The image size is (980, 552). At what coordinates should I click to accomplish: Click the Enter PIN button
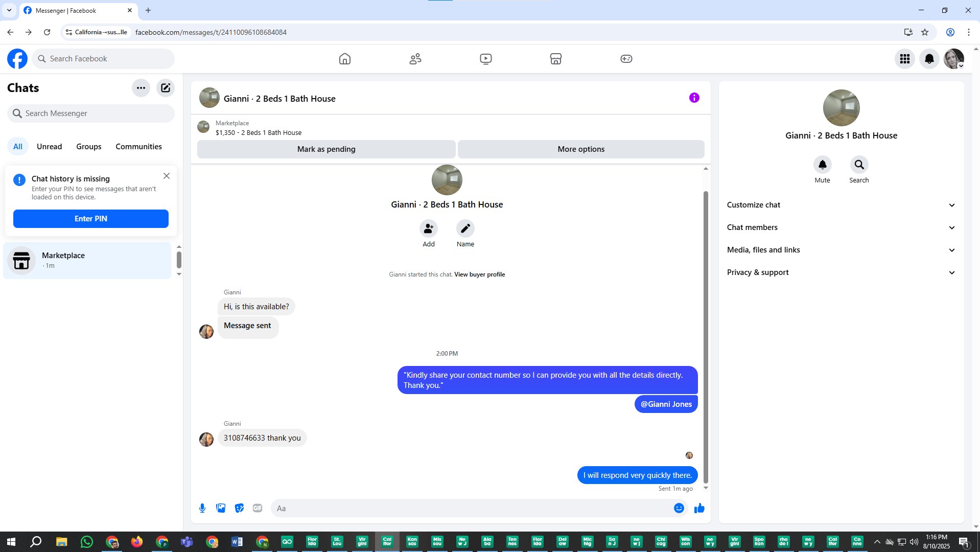[x=91, y=219]
